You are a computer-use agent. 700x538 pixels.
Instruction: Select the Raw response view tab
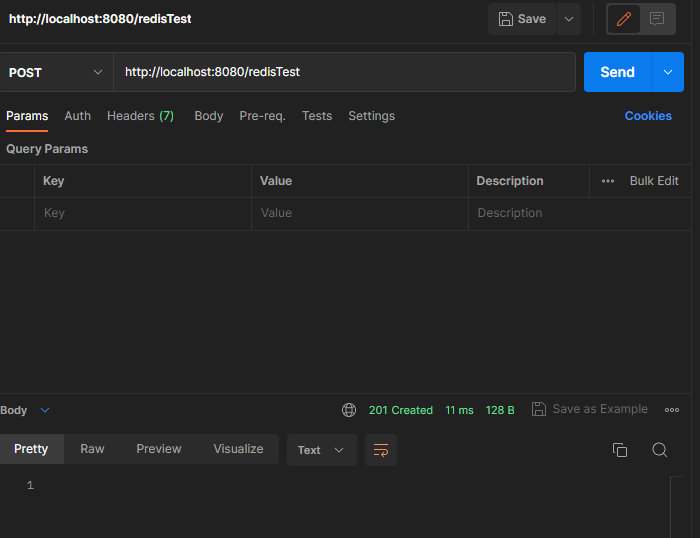92,449
